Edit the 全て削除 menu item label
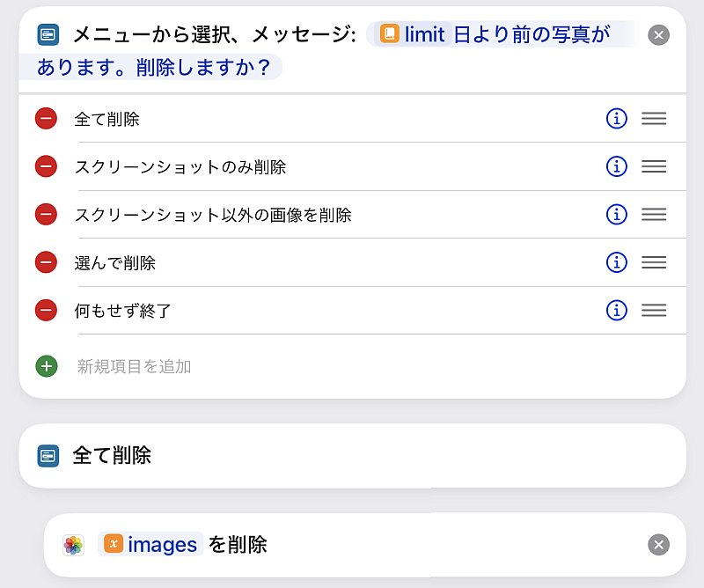This screenshot has height=588, width=704. (106, 119)
